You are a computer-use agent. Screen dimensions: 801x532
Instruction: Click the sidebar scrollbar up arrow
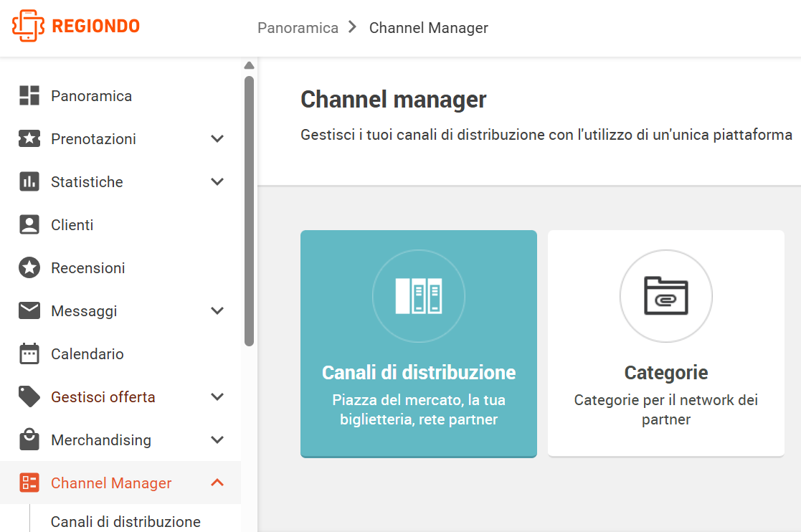tap(250, 65)
